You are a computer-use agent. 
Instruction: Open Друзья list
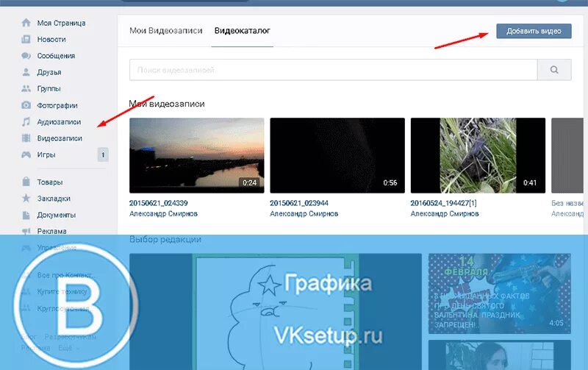pyautogui.click(x=49, y=72)
